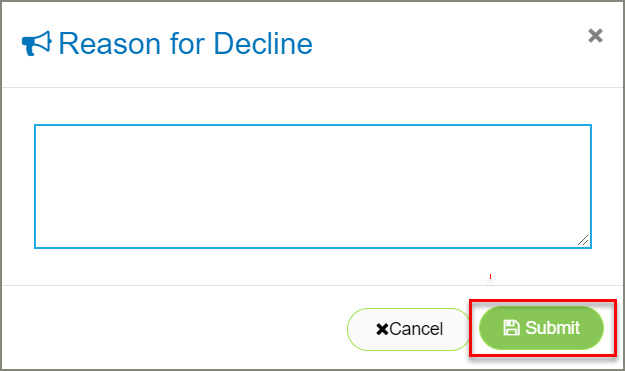This screenshot has height=371, width=625.
Task: Dismiss the dialog with the gray X
Action: coord(595,35)
